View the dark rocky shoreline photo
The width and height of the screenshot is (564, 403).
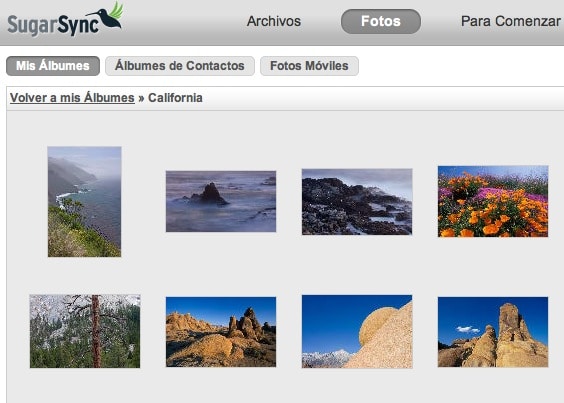click(x=357, y=202)
